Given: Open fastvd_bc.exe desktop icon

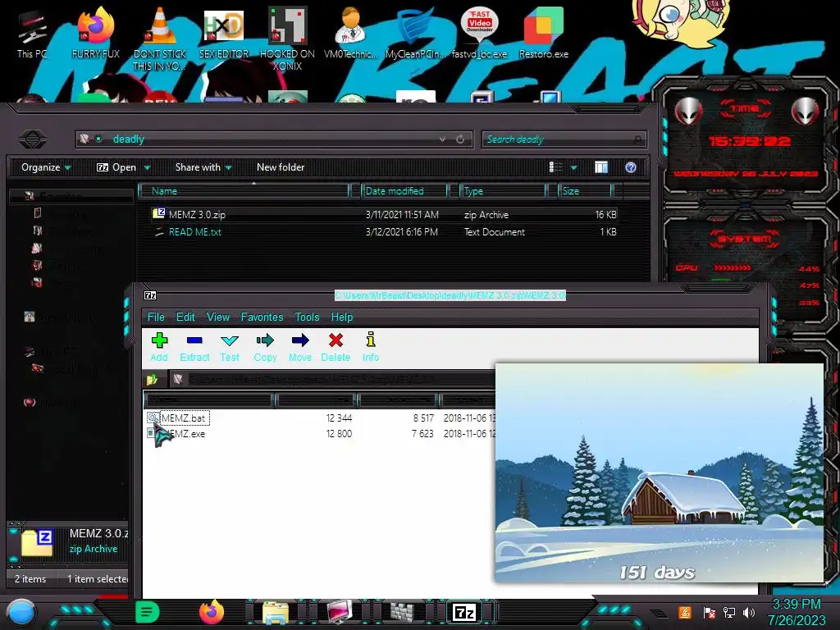Looking at the screenshot, I should (x=479, y=33).
